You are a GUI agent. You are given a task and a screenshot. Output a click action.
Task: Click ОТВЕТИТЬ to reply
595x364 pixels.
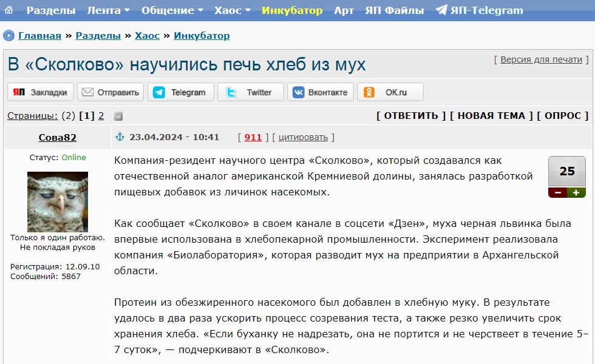coord(411,116)
